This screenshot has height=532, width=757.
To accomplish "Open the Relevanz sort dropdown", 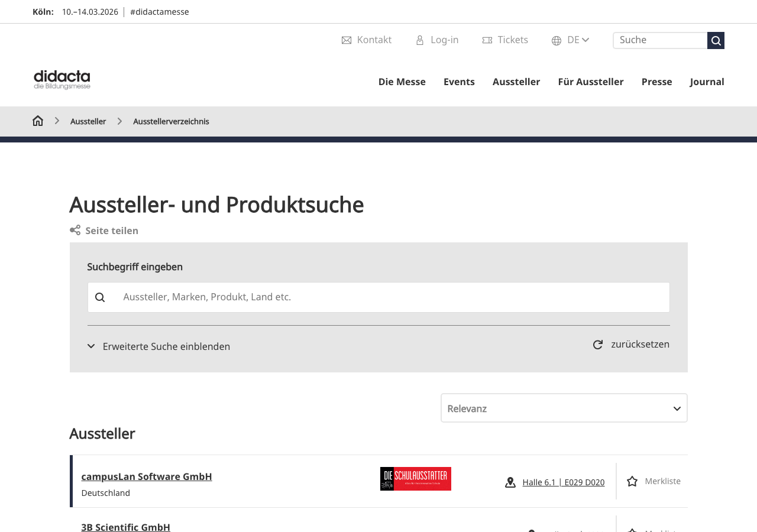I will 564,408.
